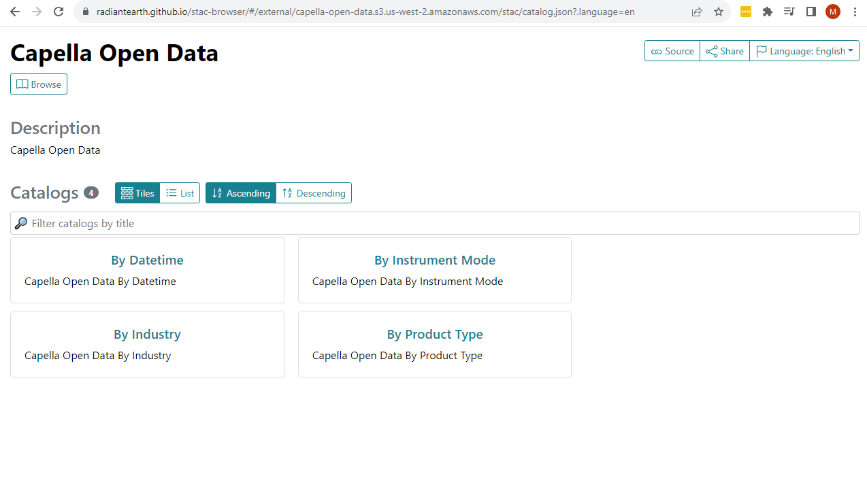Image resolution: width=867 pixels, height=504 pixels.
Task: Click the browser address bar URL
Action: coord(365,12)
